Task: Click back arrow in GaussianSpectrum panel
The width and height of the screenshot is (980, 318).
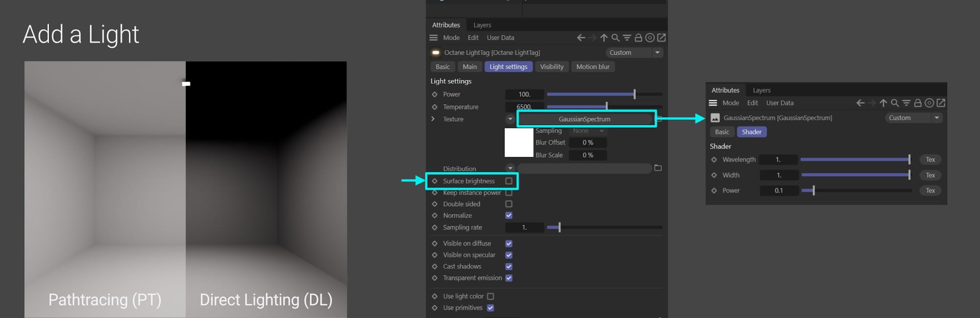Action: (860, 103)
